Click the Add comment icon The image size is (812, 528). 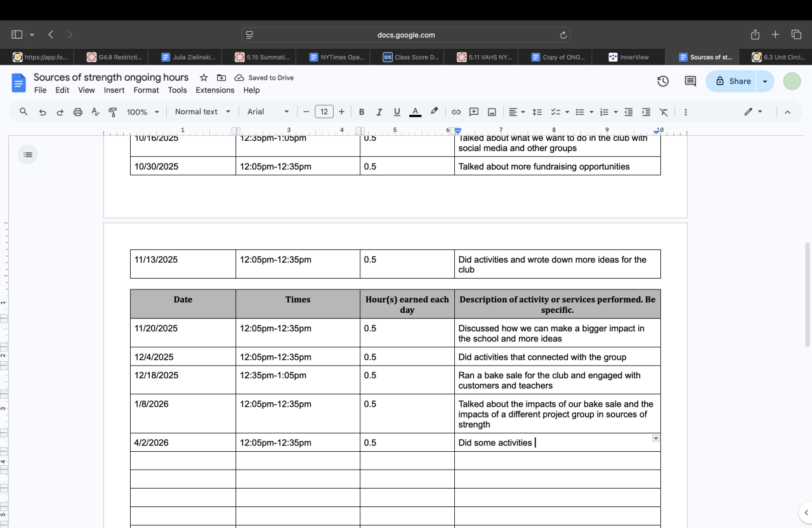pyautogui.click(x=474, y=112)
